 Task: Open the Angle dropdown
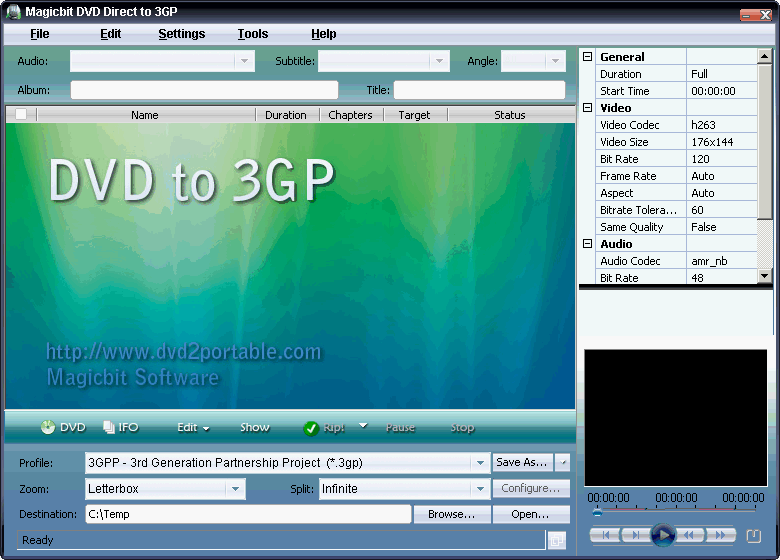(555, 61)
